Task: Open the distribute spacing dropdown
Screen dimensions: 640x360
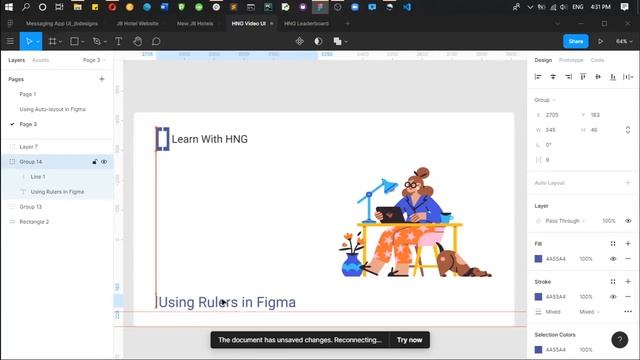Action: pyautogui.click(x=628, y=77)
